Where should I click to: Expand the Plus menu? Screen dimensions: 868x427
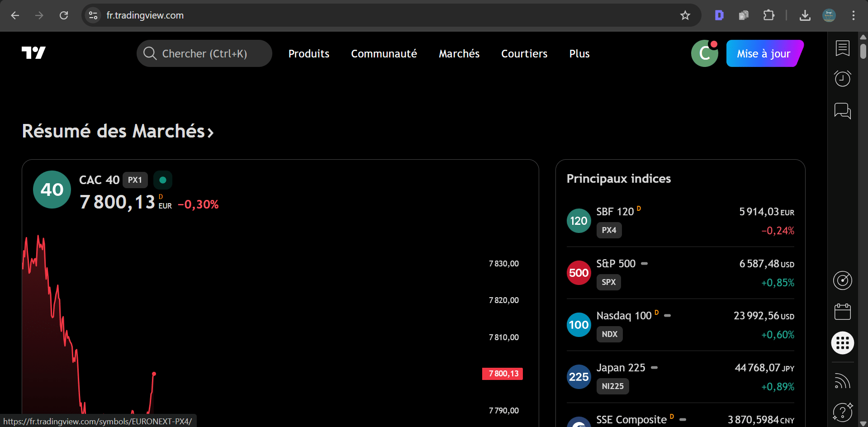click(x=579, y=54)
